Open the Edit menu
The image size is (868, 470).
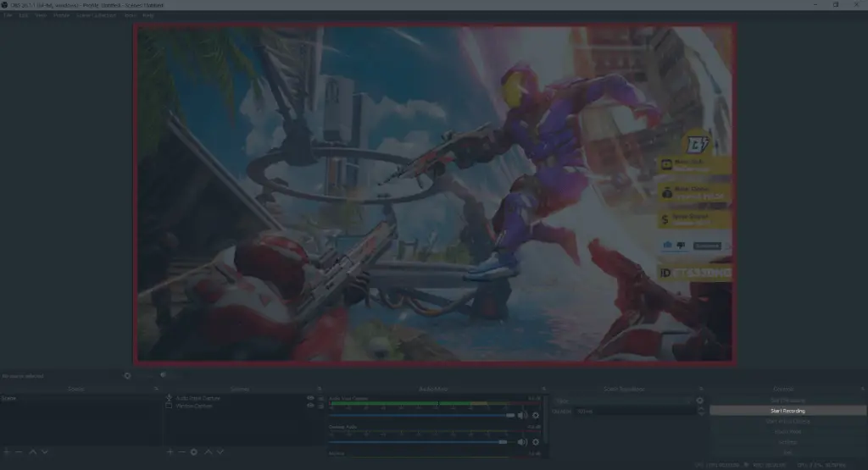pos(23,15)
